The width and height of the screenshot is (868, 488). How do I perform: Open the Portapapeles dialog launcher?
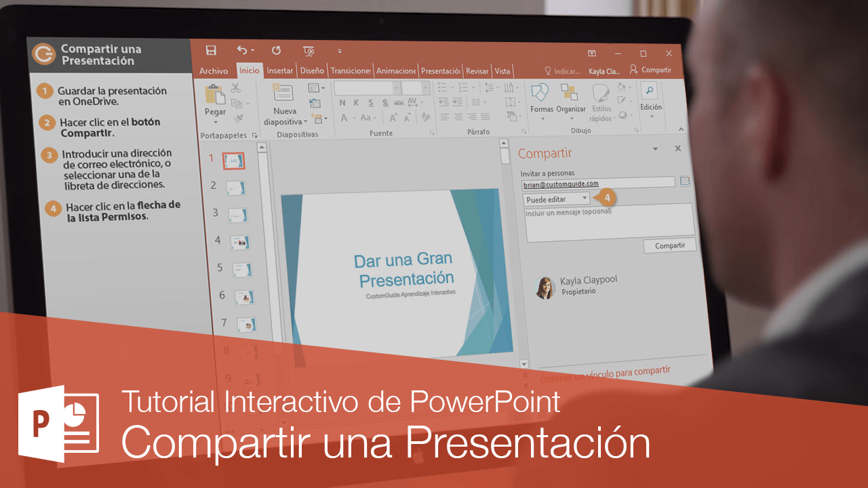[x=255, y=135]
